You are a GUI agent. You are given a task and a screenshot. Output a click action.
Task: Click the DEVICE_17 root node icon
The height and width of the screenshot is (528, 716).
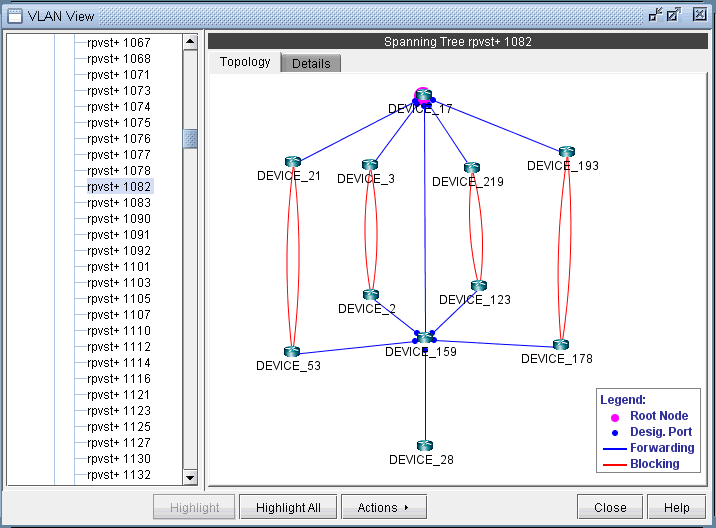tap(423, 96)
